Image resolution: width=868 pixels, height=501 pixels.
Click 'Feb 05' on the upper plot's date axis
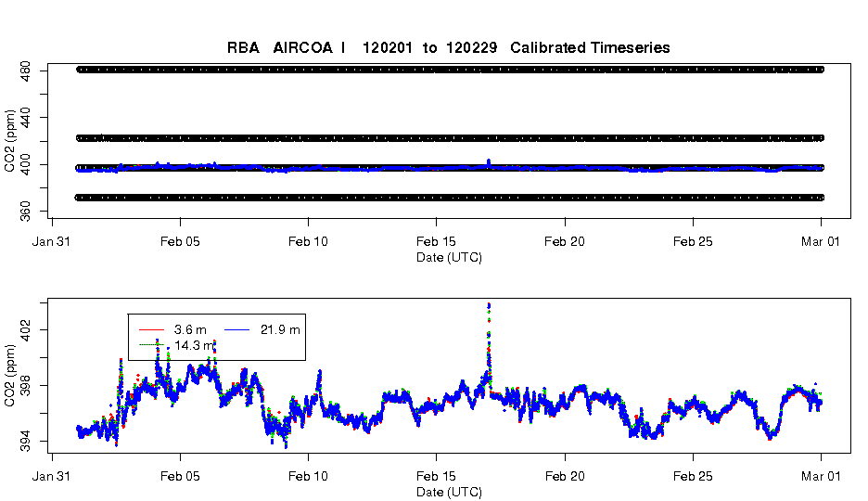coord(180,242)
